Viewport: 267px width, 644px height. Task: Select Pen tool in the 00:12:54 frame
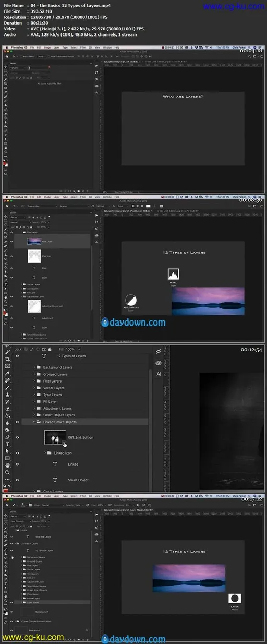click(7, 437)
